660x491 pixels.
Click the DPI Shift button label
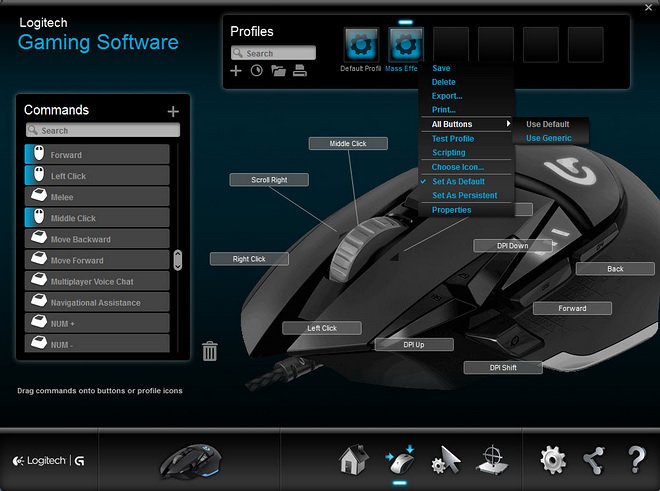tap(503, 368)
